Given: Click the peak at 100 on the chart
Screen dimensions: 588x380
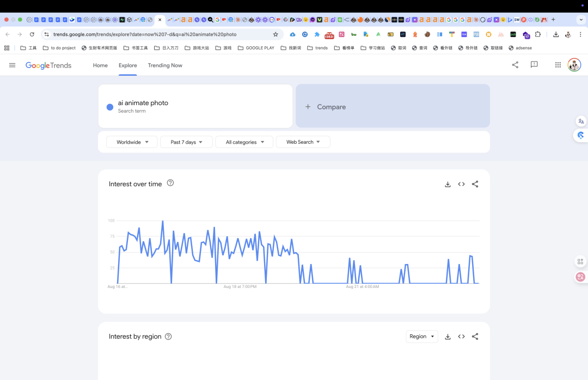Looking at the screenshot, I should pos(162,221).
